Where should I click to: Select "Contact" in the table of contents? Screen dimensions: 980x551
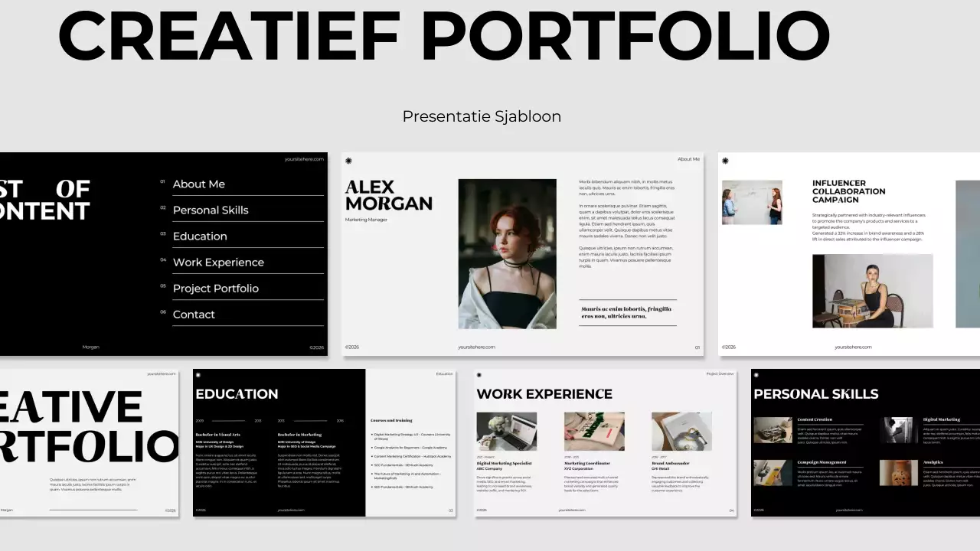tap(194, 314)
